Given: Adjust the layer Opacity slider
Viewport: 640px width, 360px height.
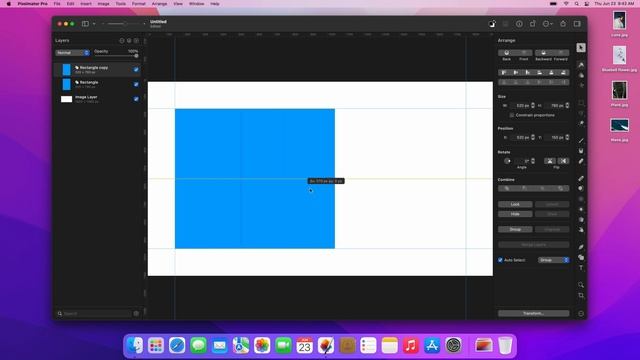Looking at the screenshot, I should pos(116,56).
